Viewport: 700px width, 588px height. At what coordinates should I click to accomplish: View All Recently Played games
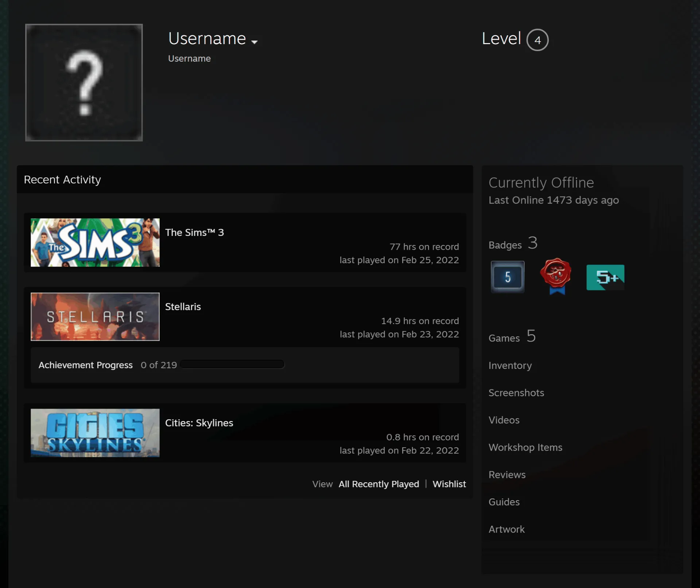[379, 484]
